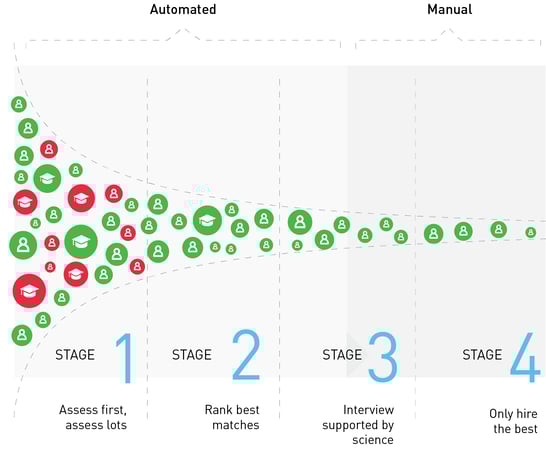546x449 pixels.
Task: Click the red person icon near the top of the funnel
Action: point(49,149)
